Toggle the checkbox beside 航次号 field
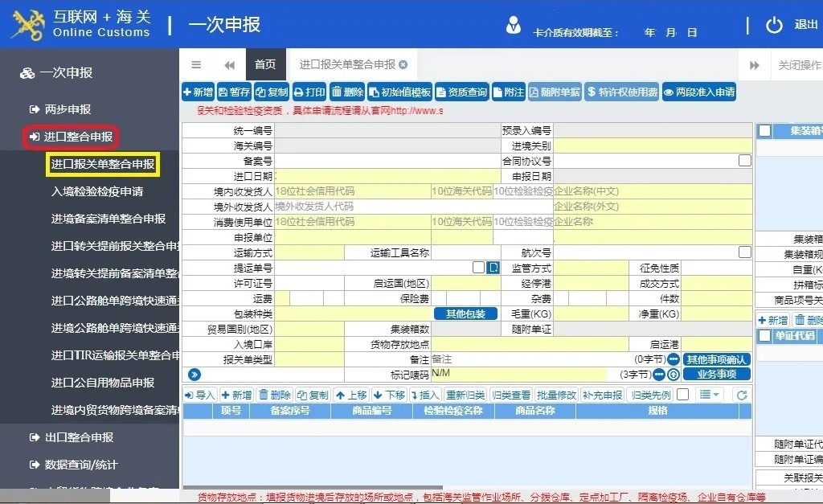 (745, 252)
